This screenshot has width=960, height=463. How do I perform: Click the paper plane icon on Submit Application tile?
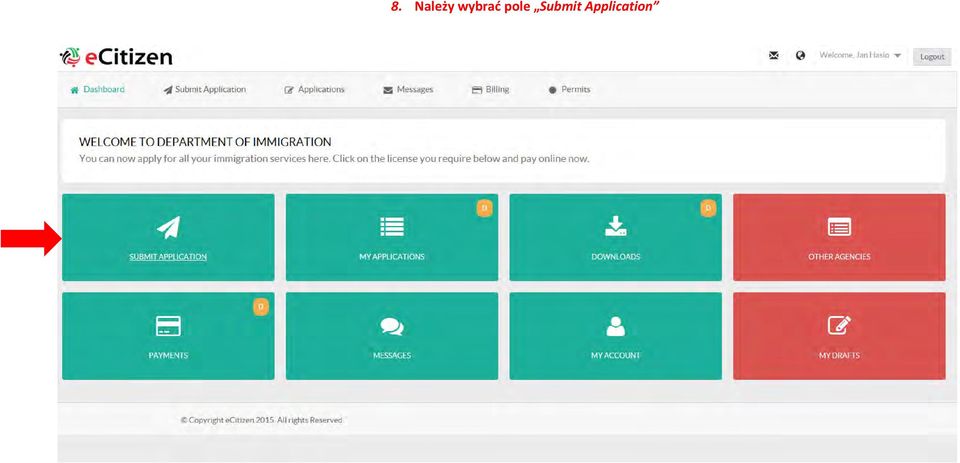(x=168, y=227)
